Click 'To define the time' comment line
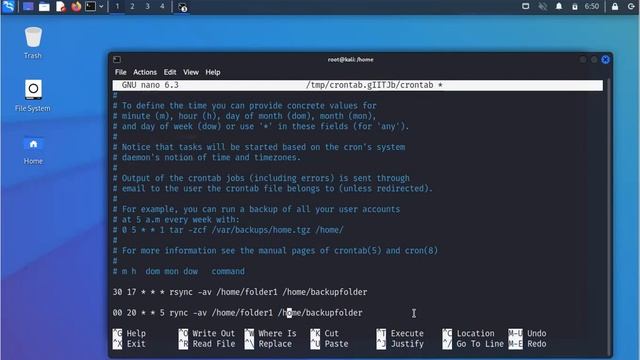The image size is (640, 360). click(245, 105)
